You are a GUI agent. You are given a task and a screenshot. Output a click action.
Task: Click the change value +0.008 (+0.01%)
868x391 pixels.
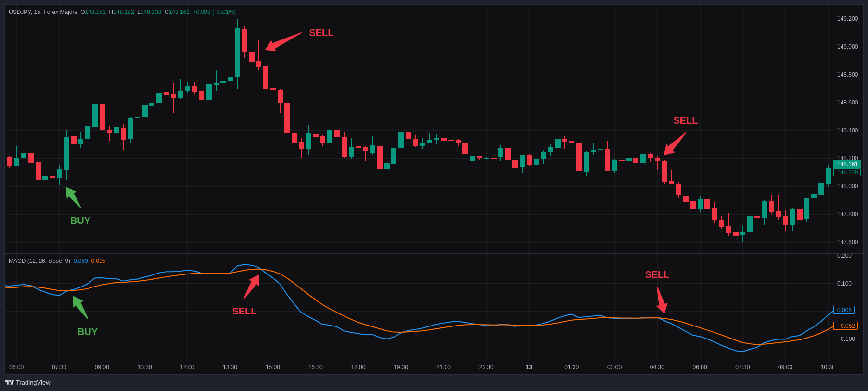[x=214, y=12]
